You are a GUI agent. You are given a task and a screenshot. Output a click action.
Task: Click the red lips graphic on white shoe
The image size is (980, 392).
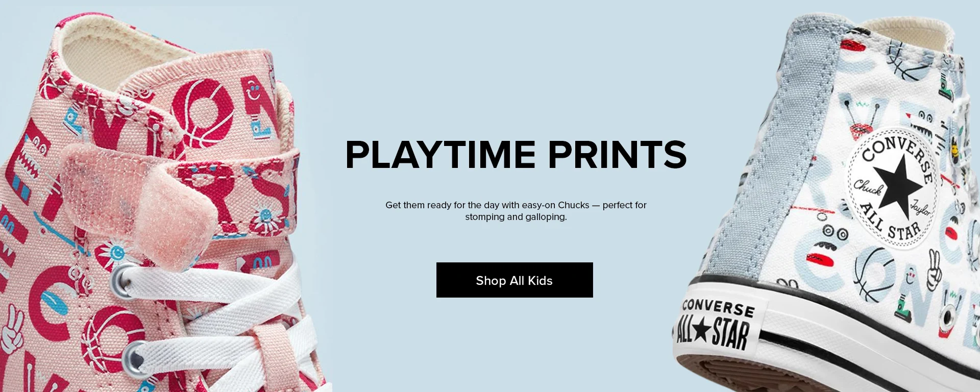point(823,259)
